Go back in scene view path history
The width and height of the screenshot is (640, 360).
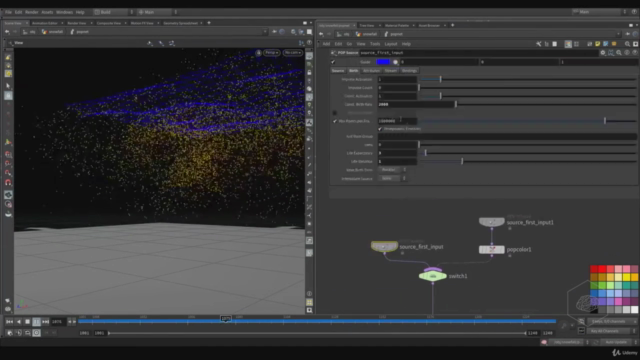(7, 32)
